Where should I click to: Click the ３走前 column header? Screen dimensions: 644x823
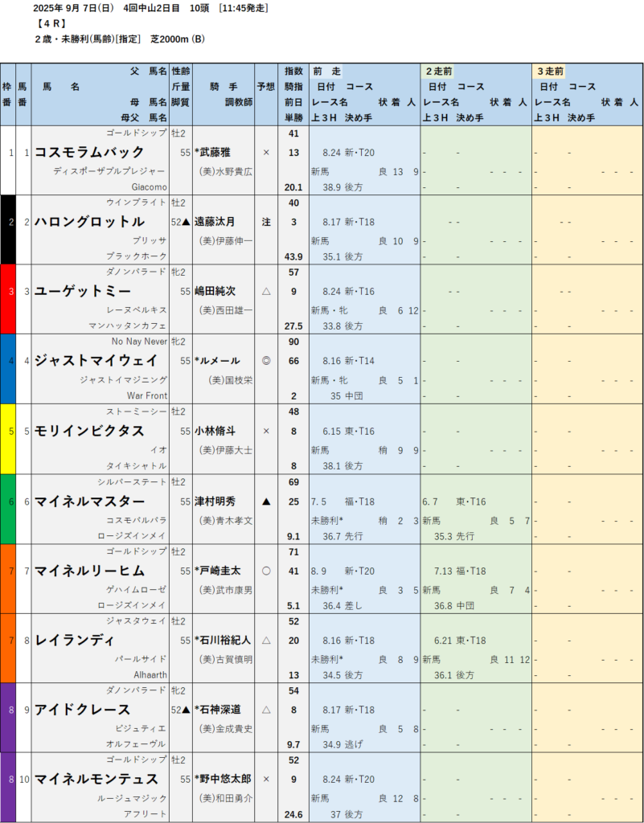pyautogui.click(x=550, y=72)
